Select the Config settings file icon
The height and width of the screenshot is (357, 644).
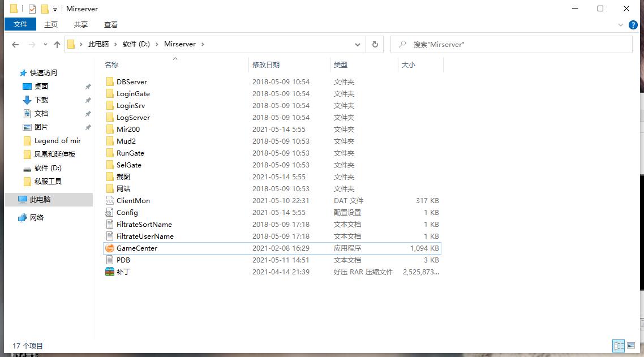point(110,213)
